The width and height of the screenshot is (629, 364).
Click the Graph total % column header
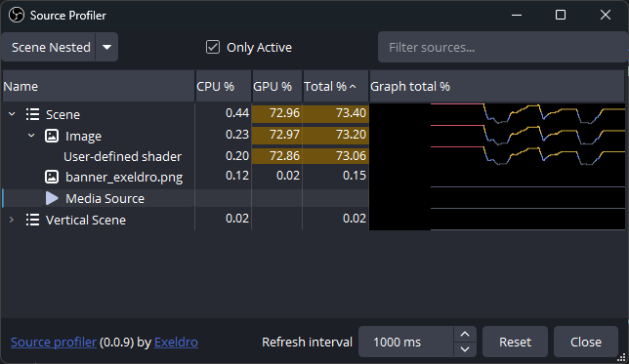496,86
